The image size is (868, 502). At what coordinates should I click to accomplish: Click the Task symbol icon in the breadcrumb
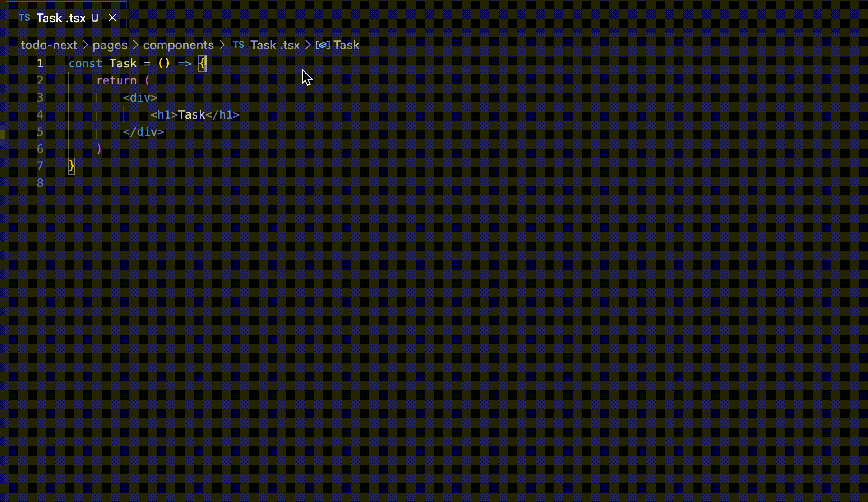click(322, 45)
